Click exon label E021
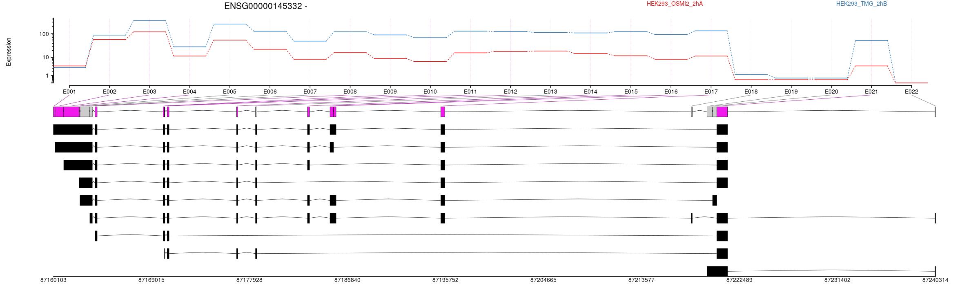Image resolution: width=980 pixels, height=286 pixels. (871, 92)
